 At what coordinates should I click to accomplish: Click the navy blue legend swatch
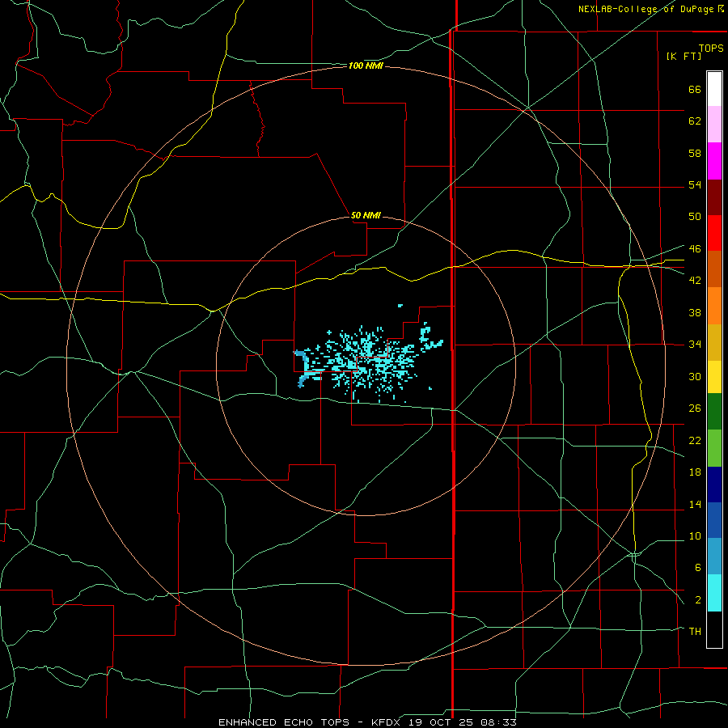(714, 485)
